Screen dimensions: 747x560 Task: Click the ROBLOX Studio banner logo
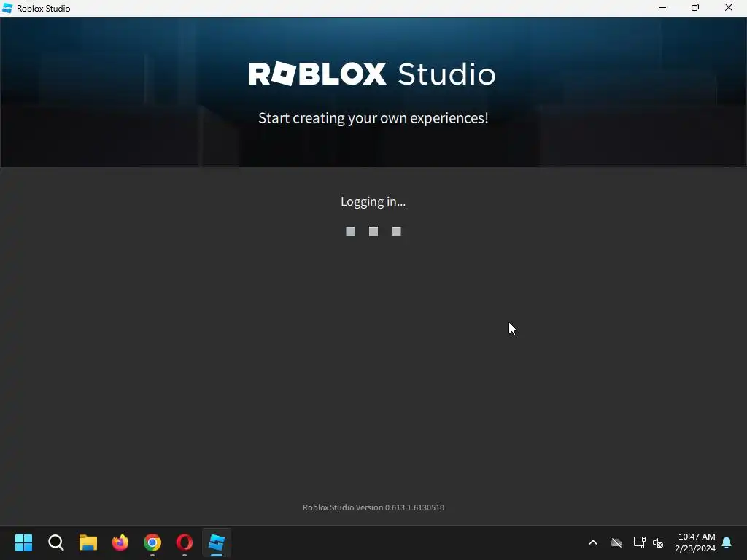point(372,74)
